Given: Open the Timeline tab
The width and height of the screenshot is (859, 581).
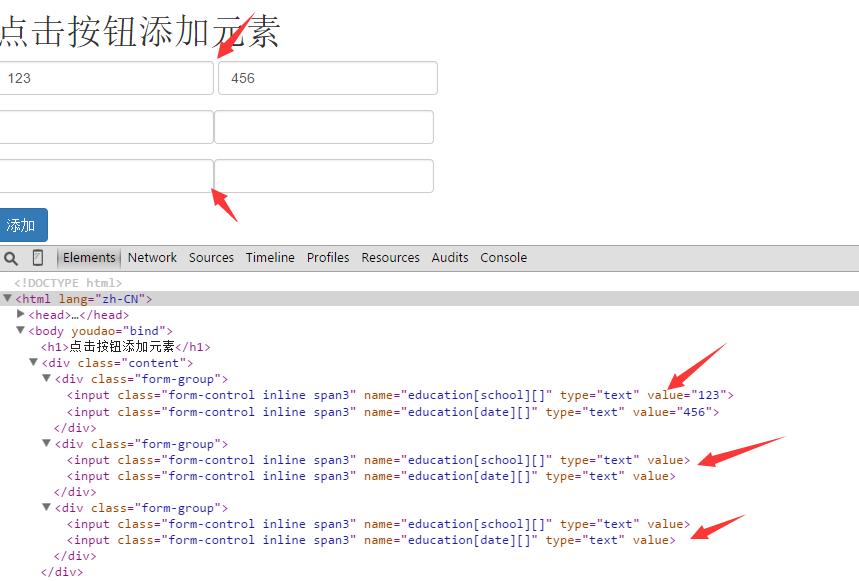Looking at the screenshot, I should (270, 257).
